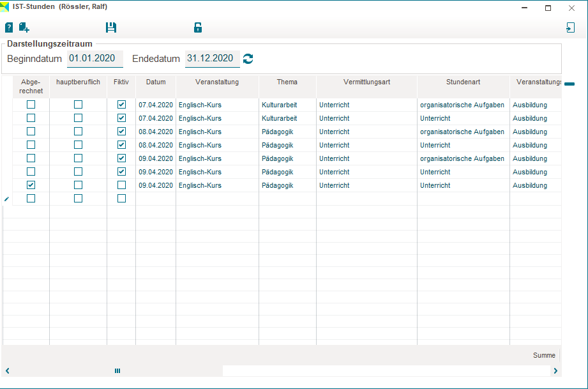Uncheck Abgerechnet in the last 09.04.2020 row
Screen dimensions: 588x389
31,185
